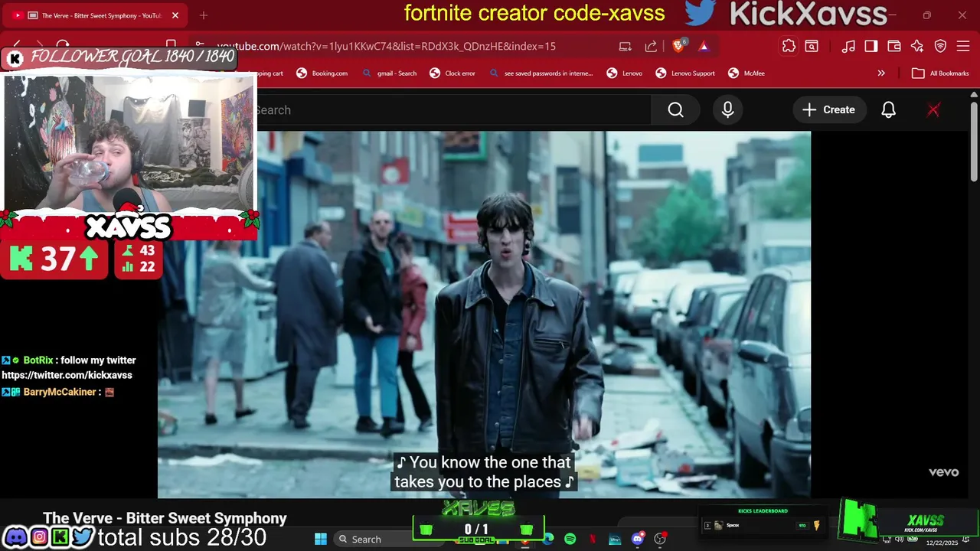Click the youtube.com URL in the address bar

coord(386,46)
